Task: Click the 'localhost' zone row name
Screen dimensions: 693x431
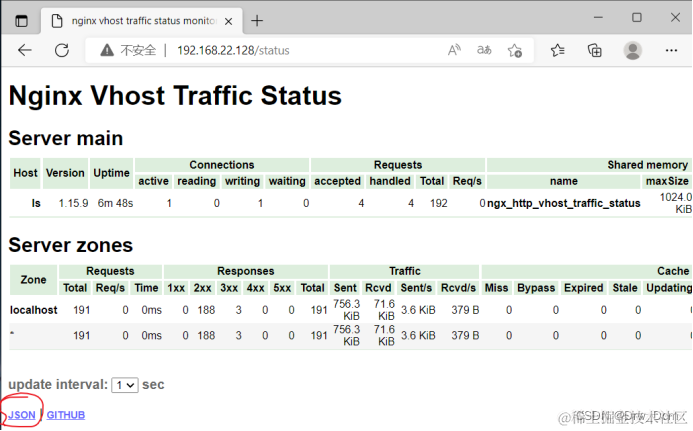Action: 34,310
